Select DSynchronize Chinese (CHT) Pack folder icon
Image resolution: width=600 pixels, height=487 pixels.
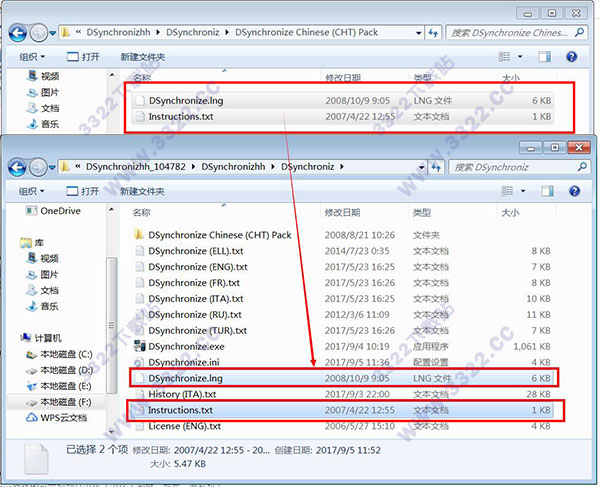coord(139,234)
